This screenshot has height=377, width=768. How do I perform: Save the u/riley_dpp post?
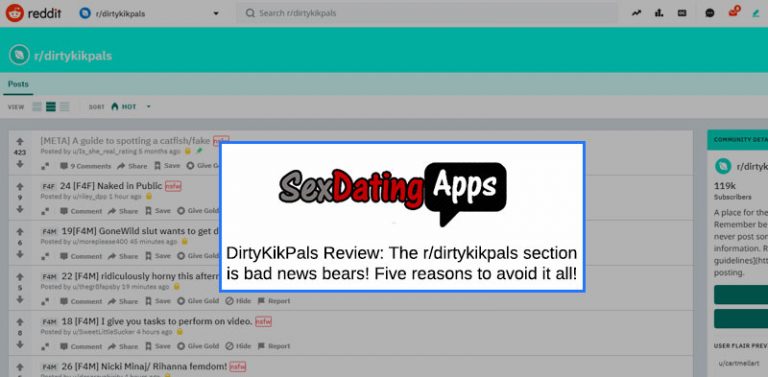pos(157,211)
